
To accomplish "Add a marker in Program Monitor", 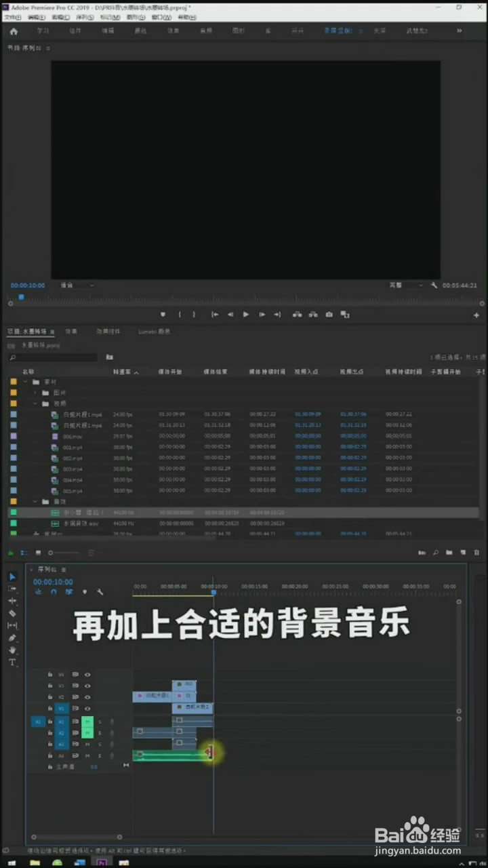I will [x=163, y=315].
